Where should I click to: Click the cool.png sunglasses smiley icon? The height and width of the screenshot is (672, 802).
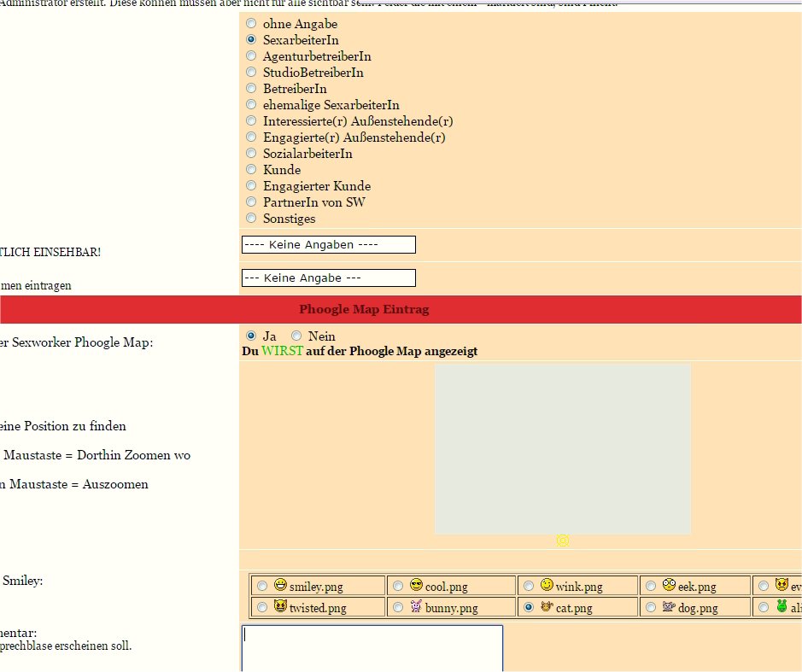click(x=416, y=586)
